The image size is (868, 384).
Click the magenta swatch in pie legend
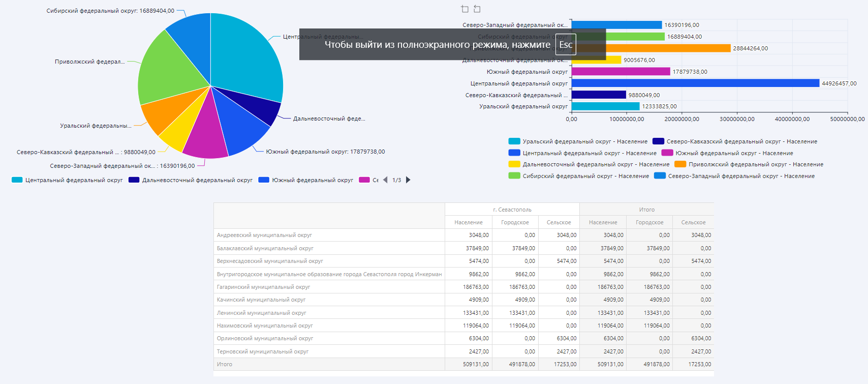pyautogui.click(x=364, y=180)
